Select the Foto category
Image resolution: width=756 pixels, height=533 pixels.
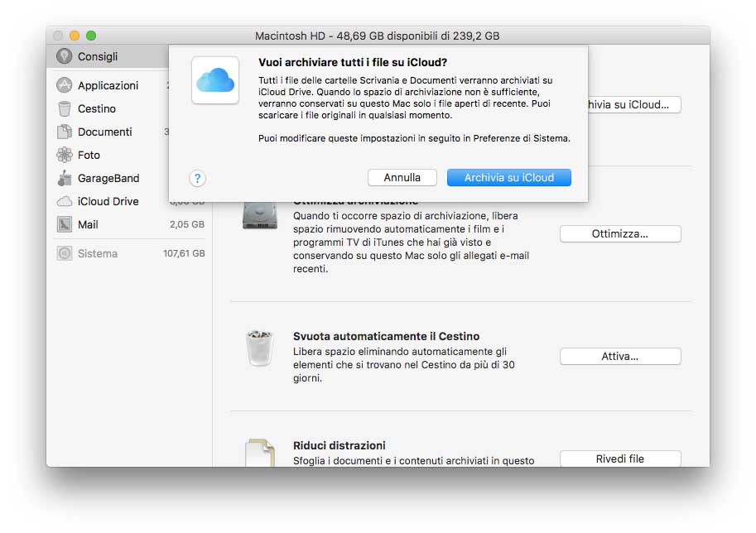click(89, 155)
